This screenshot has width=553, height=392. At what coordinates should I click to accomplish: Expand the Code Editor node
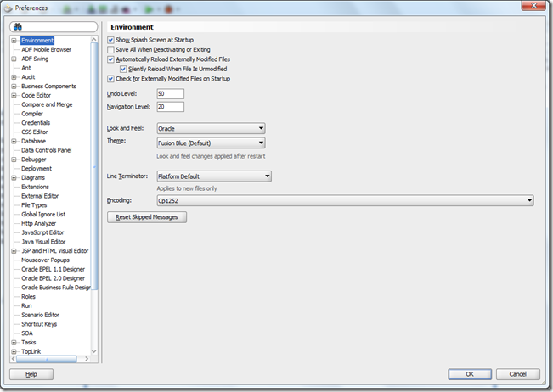click(x=14, y=95)
